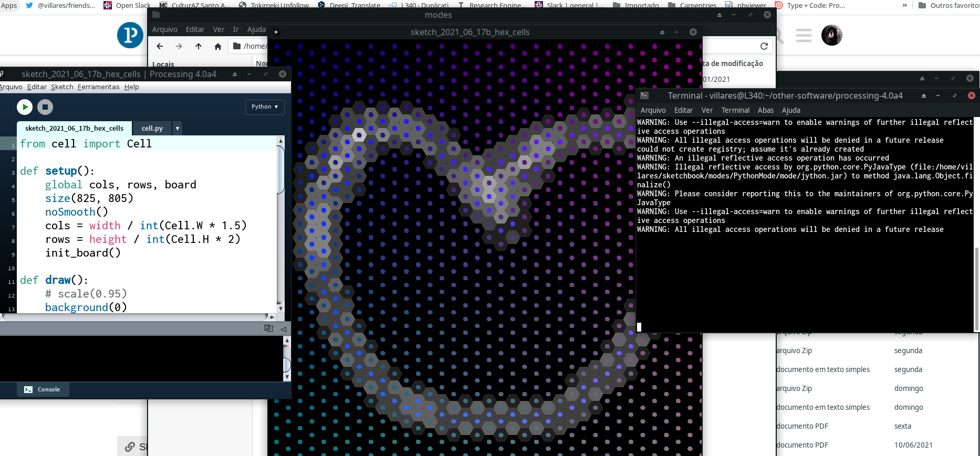Open the home folder in file manager
Viewport: 980px width, 456px height.
coord(218,46)
